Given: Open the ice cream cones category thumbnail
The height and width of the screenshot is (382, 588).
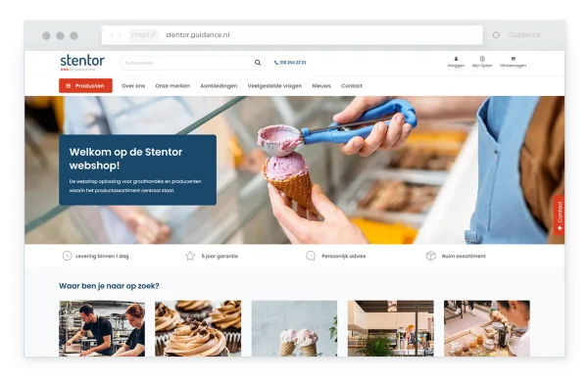Looking at the screenshot, I should click(294, 328).
